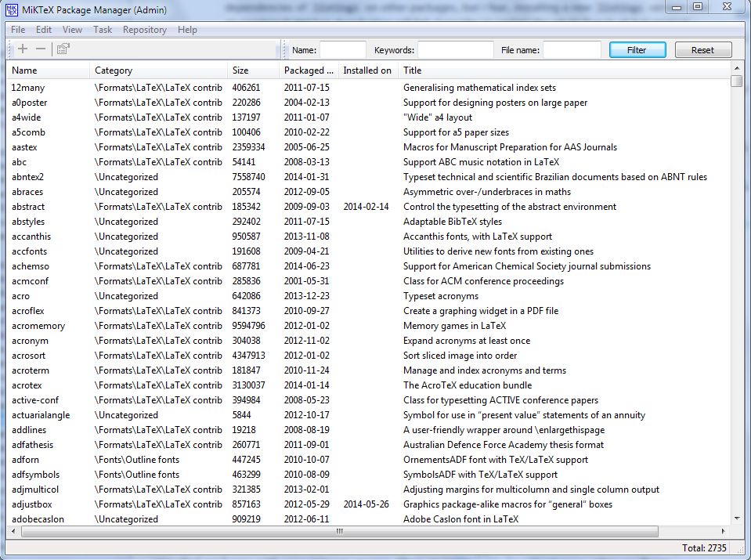The width and height of the screenshot is (751, 560).
Task: Click the horizontal scrollbar thumb
Action: [x=340, y=531]
